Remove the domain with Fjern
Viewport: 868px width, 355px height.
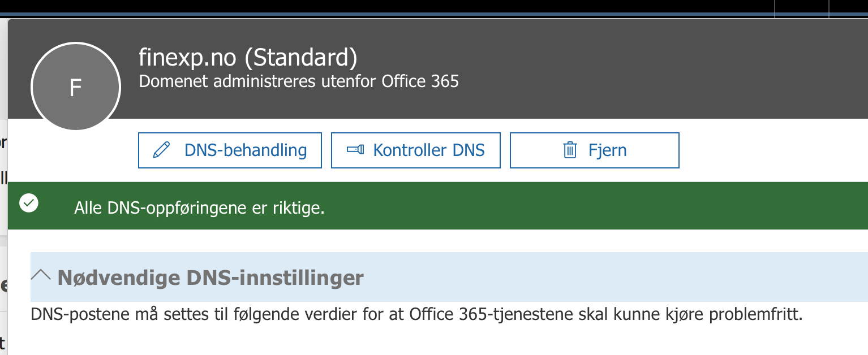[x=595, y=150]
